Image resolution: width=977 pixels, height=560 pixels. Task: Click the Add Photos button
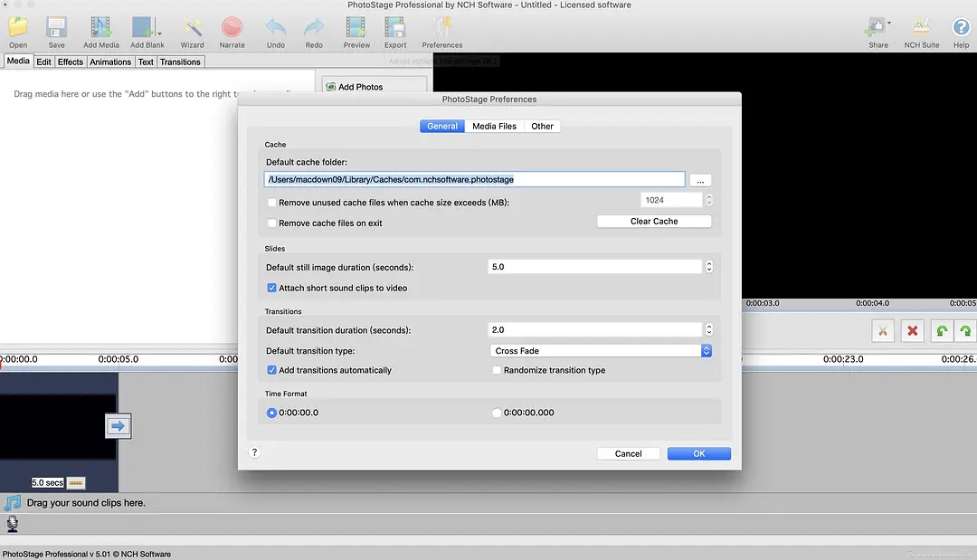pyautogui.click(x=374, y=87)
